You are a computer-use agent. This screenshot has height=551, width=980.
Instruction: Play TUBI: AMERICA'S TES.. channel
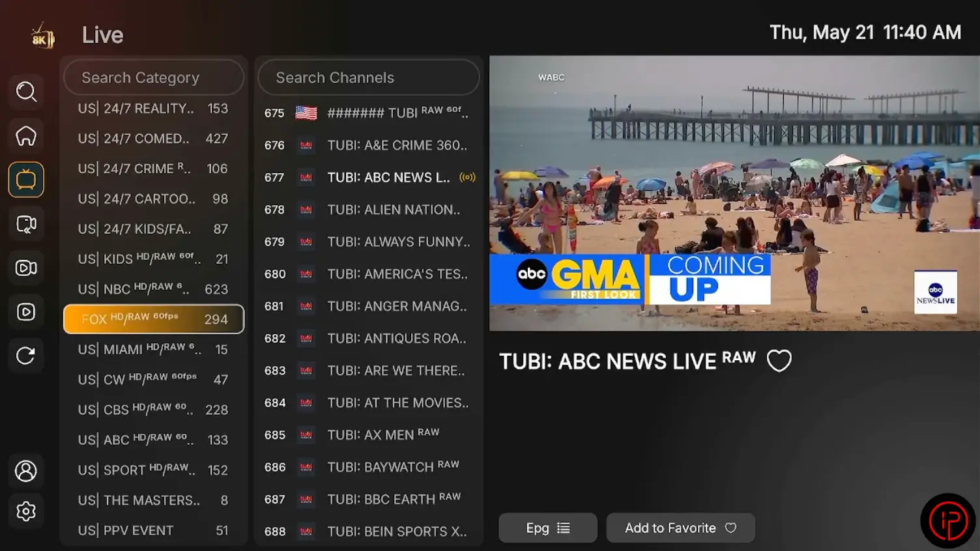tap(369, 274)
